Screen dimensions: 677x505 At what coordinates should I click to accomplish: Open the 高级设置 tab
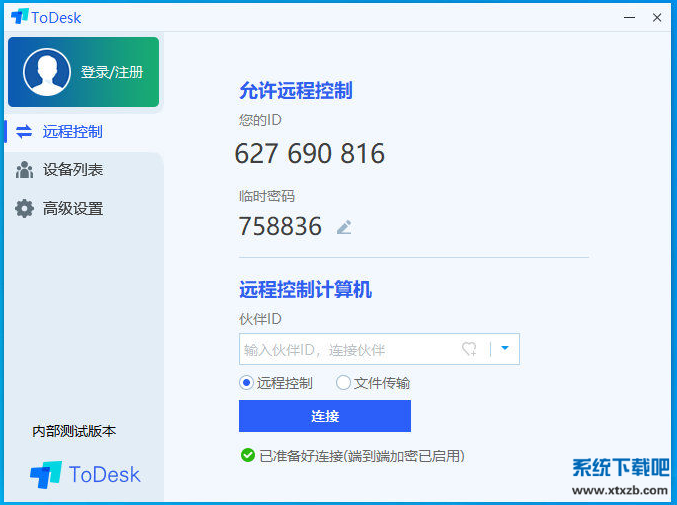[x=73, y=208]
